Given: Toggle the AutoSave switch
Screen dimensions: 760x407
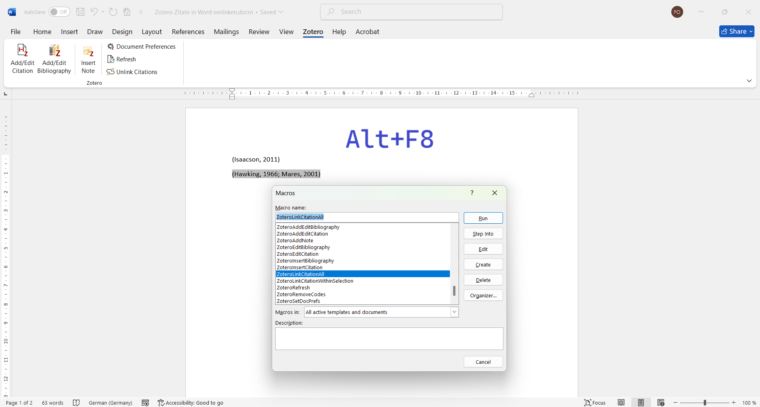Looking at the screenshot, I should [x=59, y=12].
